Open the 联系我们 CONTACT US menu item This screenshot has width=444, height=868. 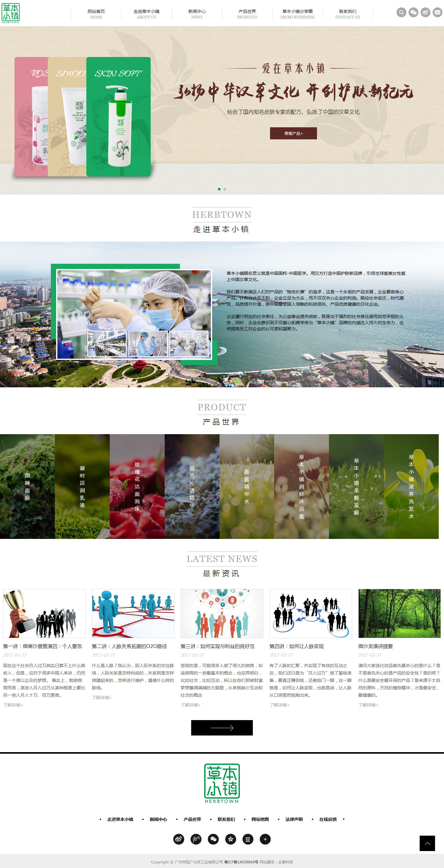[347, 14]
